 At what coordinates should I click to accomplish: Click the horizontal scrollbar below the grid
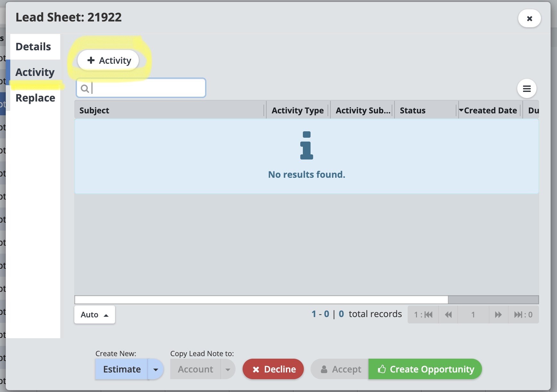[261, 300]
